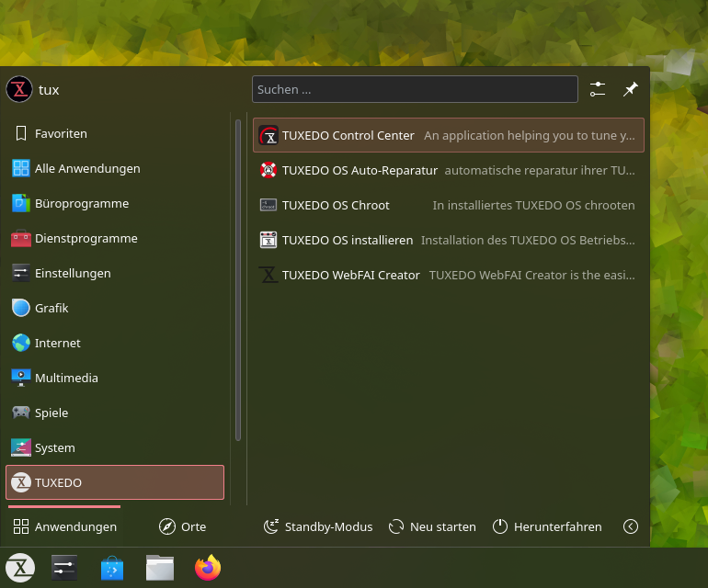Show Alle Anwendungen category
The image size is (708, 588).
pyautogui.click(x=115, y=168)
